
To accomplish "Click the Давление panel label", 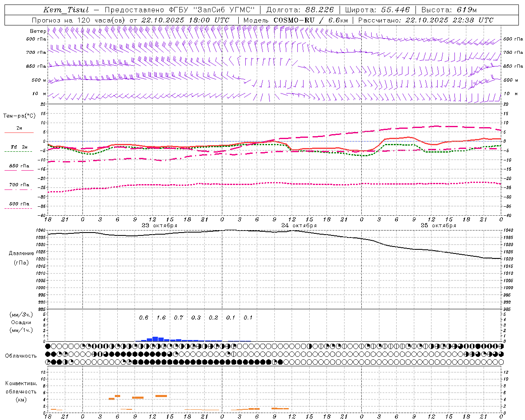I will [21, 253].
